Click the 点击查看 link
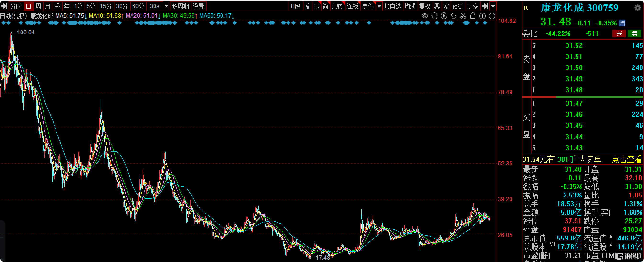644x262 pixels. [626, 159]
